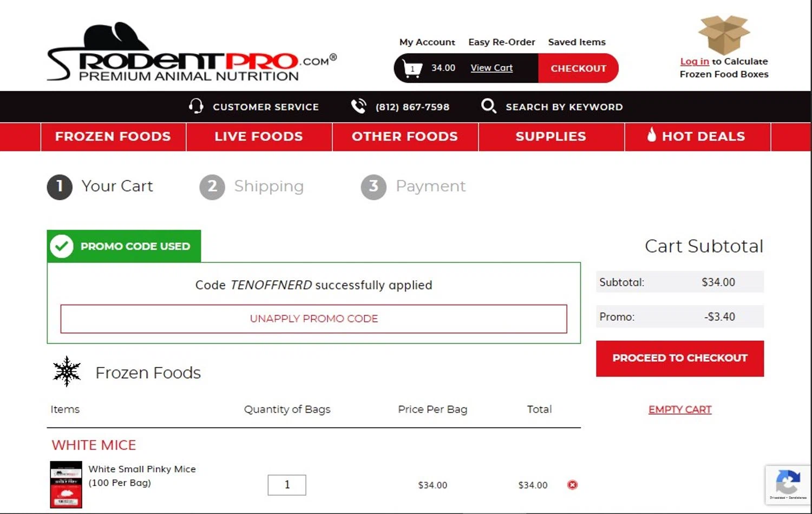Click the Subtotal $34.00 value
This screenshot has width=812, height=514.
(x=718, y=282)
